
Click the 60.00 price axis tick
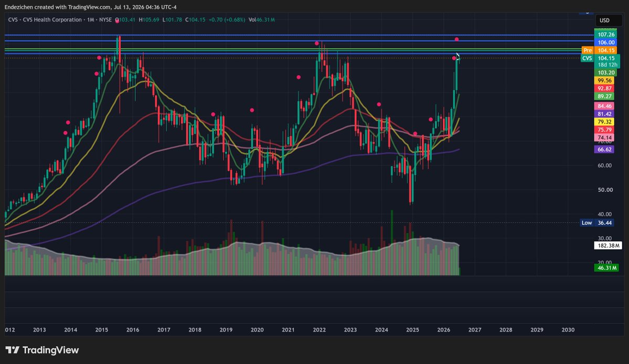(x=605, y=165)
